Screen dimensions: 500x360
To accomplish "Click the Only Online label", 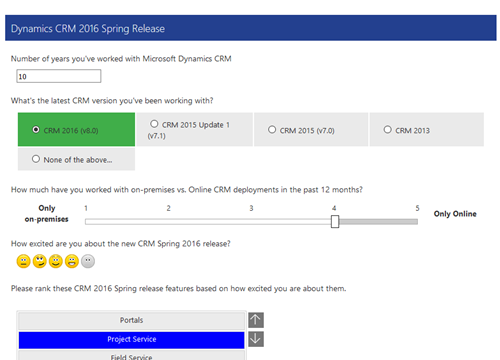I will point(455,214).
